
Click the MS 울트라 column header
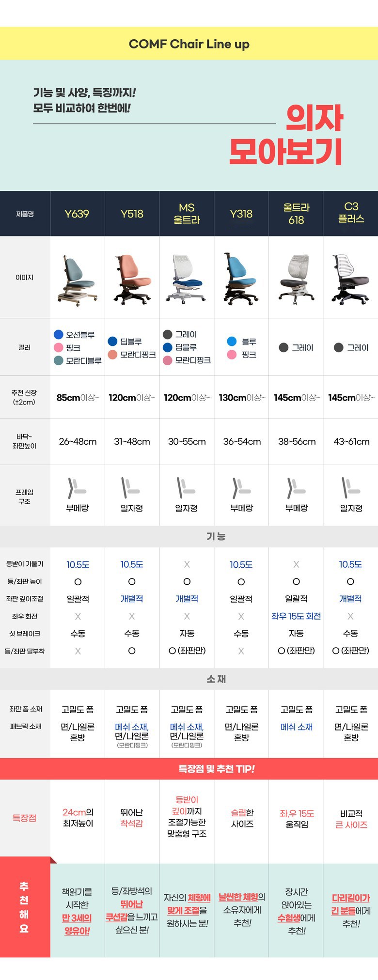187,214
